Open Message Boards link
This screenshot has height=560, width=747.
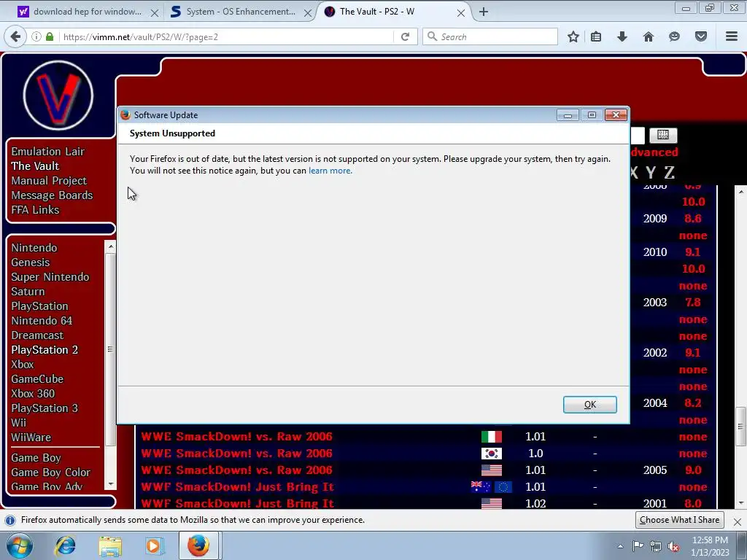[52, 195]
